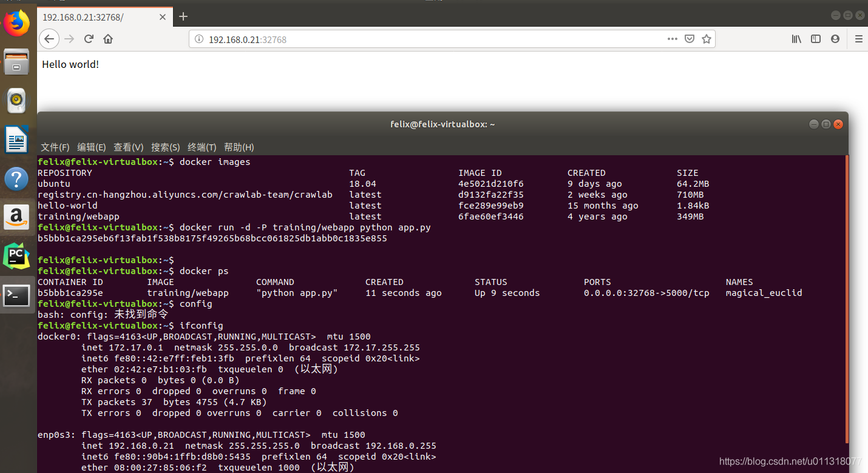Image resolution: width=868 pixels, height=473 pixels.
Task: Launch Rhythmbox speaker icon in dock
Action: 17,101
